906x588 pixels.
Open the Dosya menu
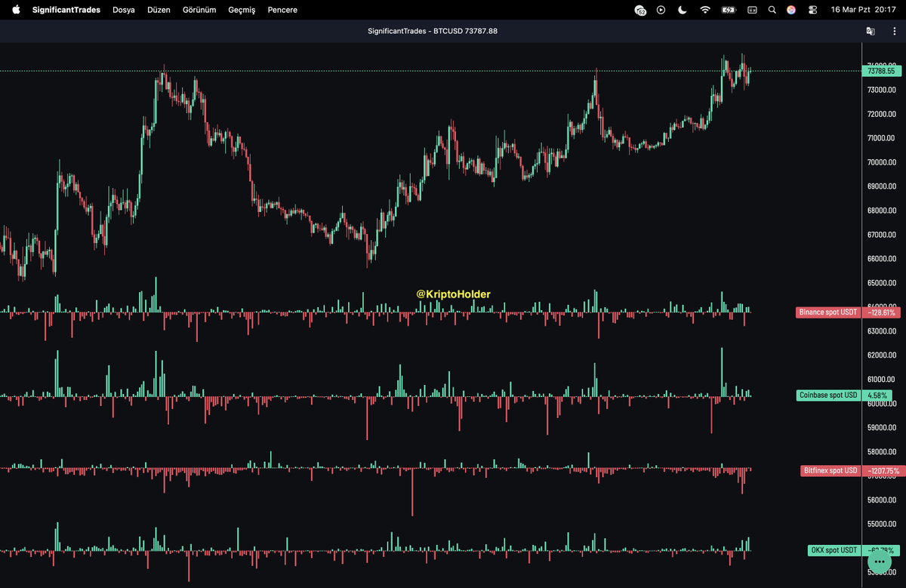(x=124, y=10)
